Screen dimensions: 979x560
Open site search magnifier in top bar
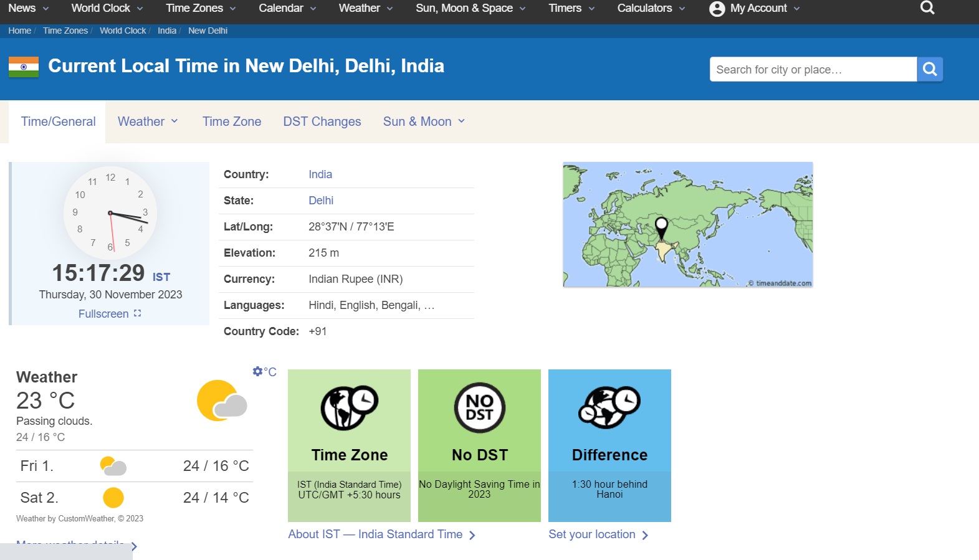click(x=927, y=8)
